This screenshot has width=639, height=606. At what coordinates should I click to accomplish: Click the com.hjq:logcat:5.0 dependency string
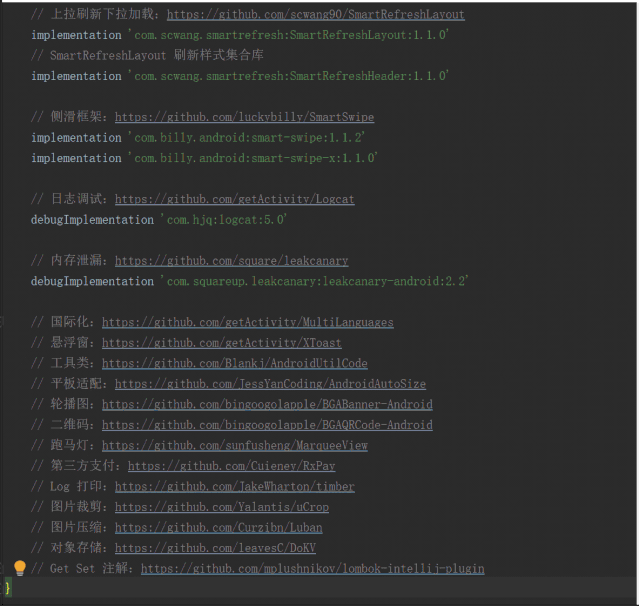click(224, 220)
